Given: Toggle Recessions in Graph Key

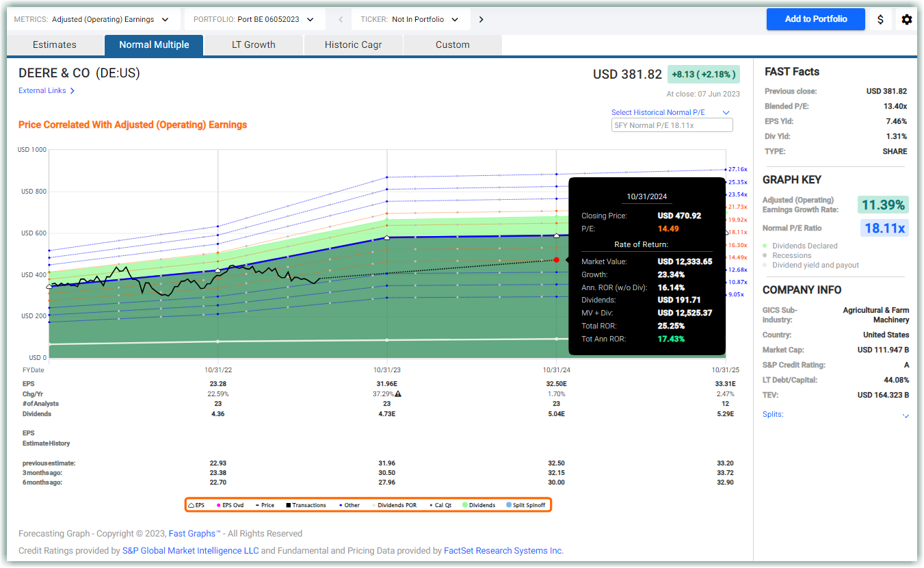Looking at the screenshot, I should pos(787,255).
